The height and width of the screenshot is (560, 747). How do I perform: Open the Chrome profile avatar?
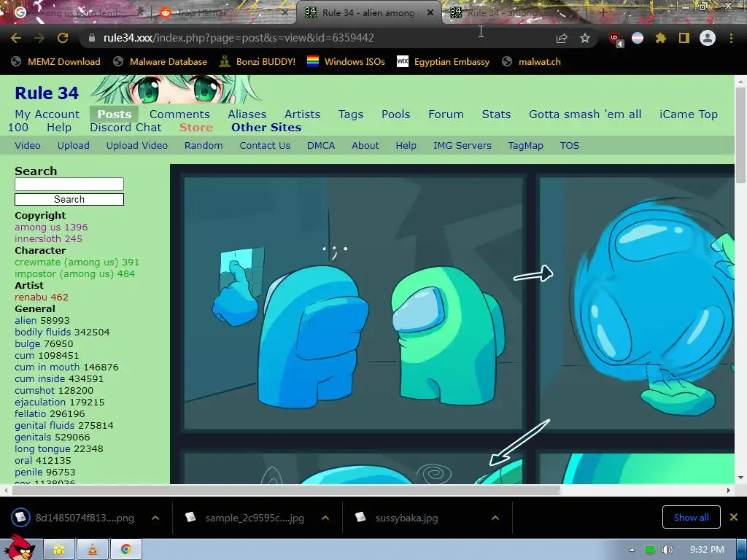708,38
